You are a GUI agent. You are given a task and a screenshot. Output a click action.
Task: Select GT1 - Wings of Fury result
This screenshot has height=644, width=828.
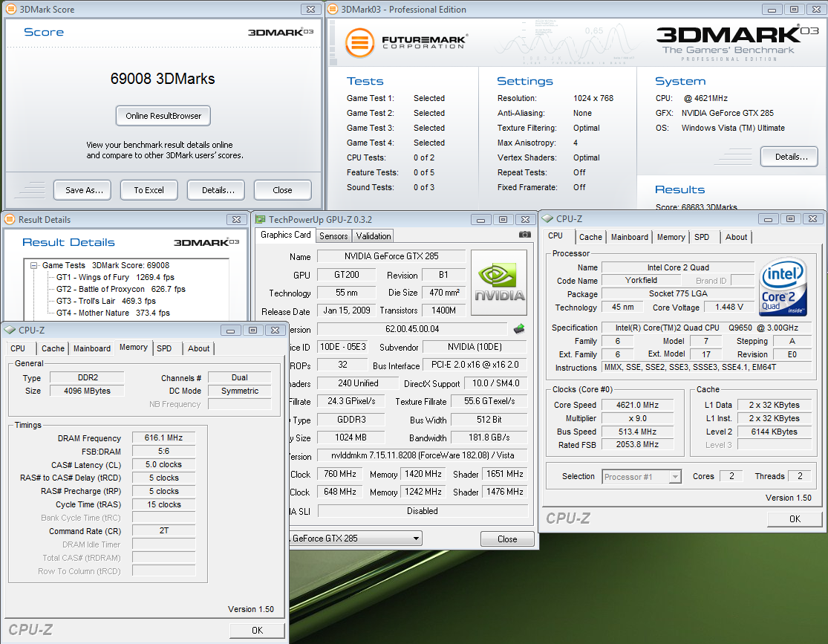(x=115, y=277)
